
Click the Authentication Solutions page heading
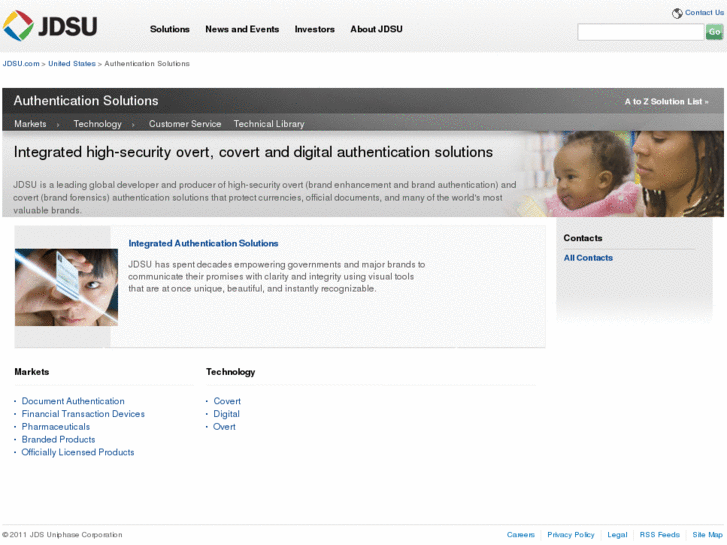tap(86, 101)
